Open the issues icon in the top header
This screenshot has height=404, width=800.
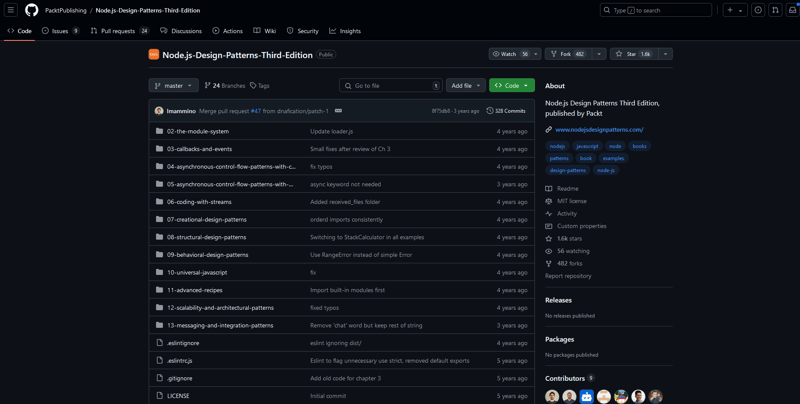pos(758,10)
